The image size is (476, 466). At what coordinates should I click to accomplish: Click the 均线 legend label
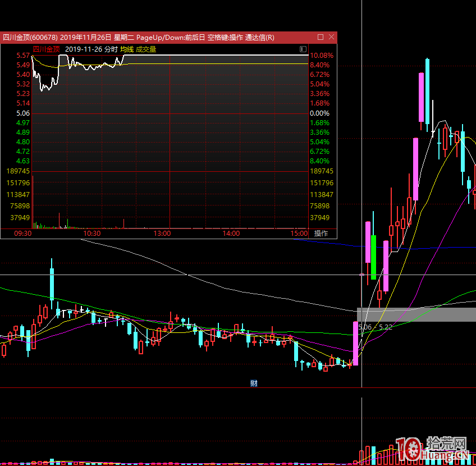pos(127,49)
